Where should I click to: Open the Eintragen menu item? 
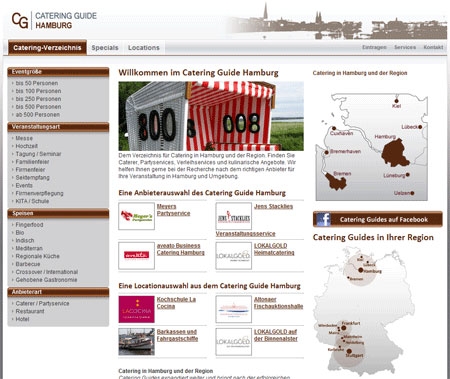374,47
